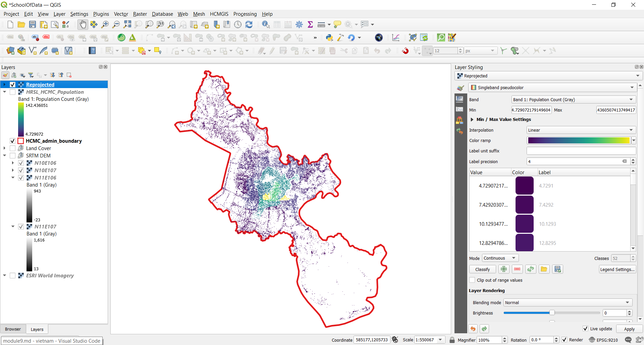Open the Symbology paintbrush tab in Layer Styling
Screen dimensions: 644x345
click(x=460, y=88)
